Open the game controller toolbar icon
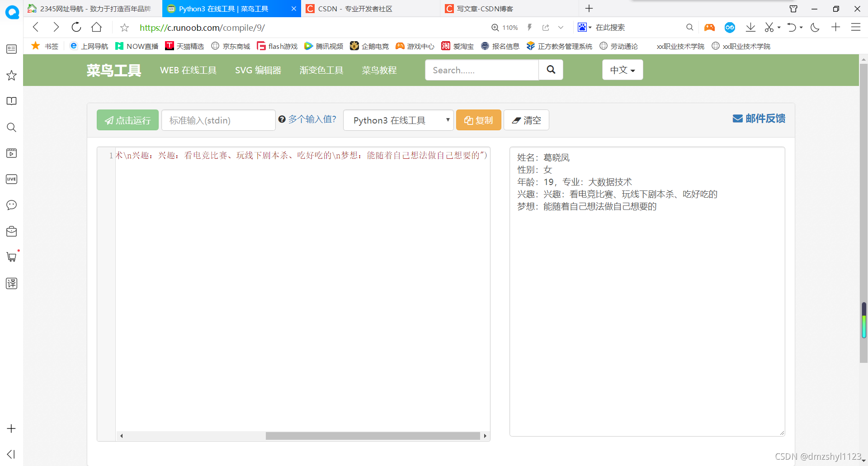The height and width of the screenshot is (466, 868). pyautogui.click(x=709, y=28)
